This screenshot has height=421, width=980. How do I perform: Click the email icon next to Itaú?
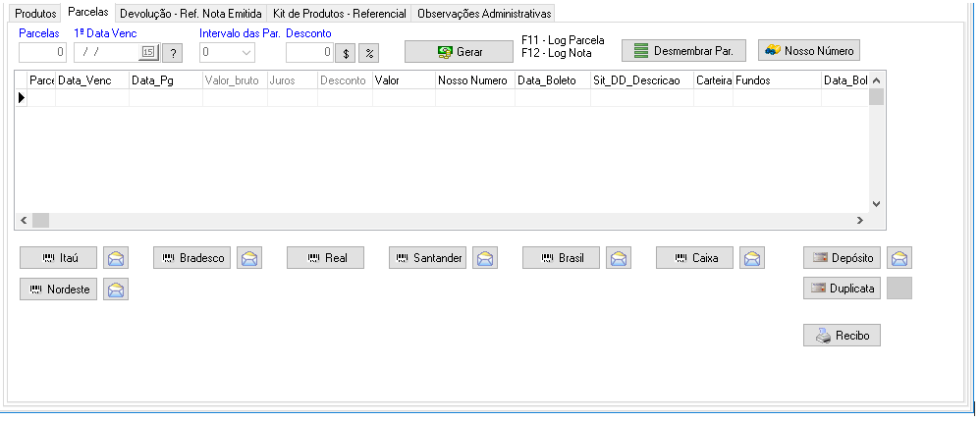[117, 259]
